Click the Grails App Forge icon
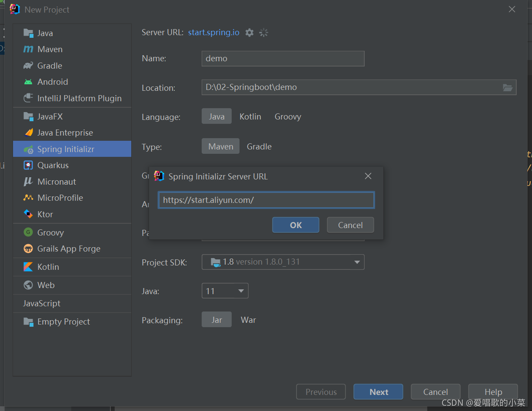 pyautogui.click(x=28, y=249)
